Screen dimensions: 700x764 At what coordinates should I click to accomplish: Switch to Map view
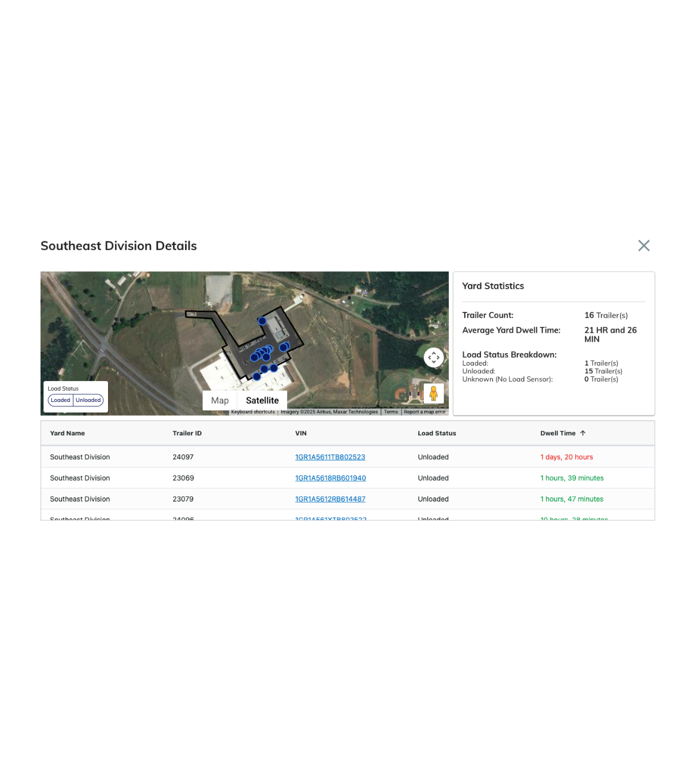(220, 401)
